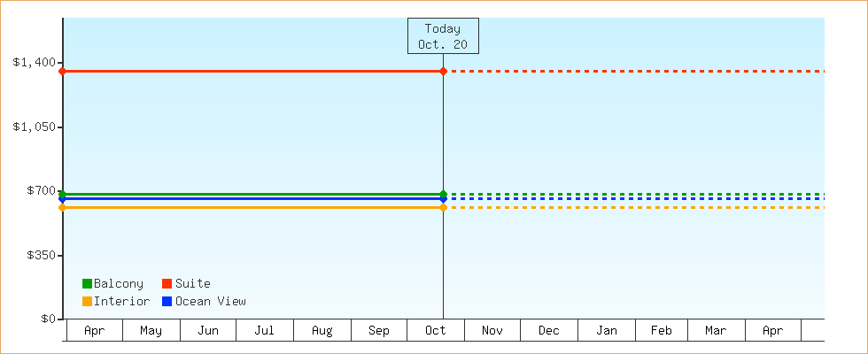Screen dimensions: 868x354
Task: Select the Oct month on the timeline
Action: [x=436, y=330]
